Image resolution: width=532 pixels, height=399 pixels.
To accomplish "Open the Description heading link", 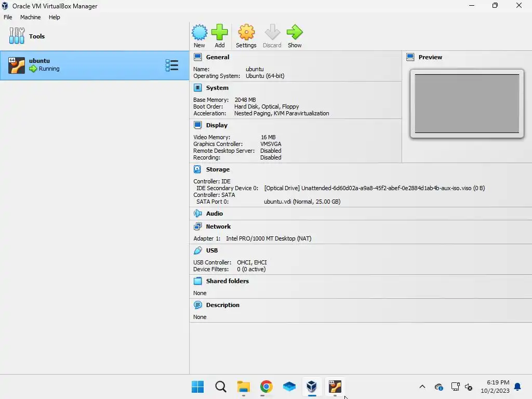I will 222,304.
